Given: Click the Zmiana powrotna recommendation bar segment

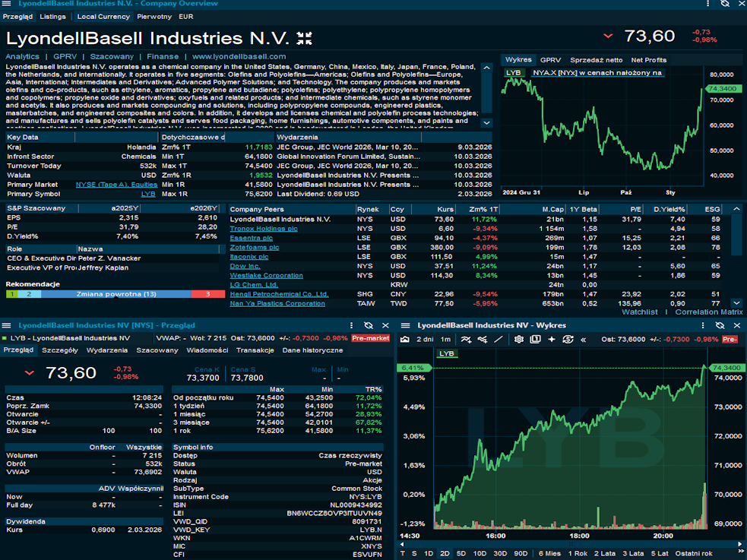Looking at the screenshot, I should 116,294.
